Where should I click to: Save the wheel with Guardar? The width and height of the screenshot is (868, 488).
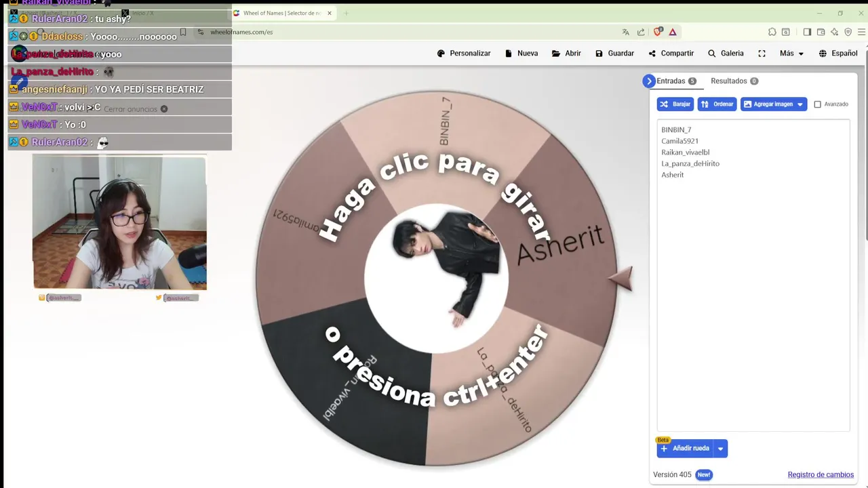[x=614, y=54]
